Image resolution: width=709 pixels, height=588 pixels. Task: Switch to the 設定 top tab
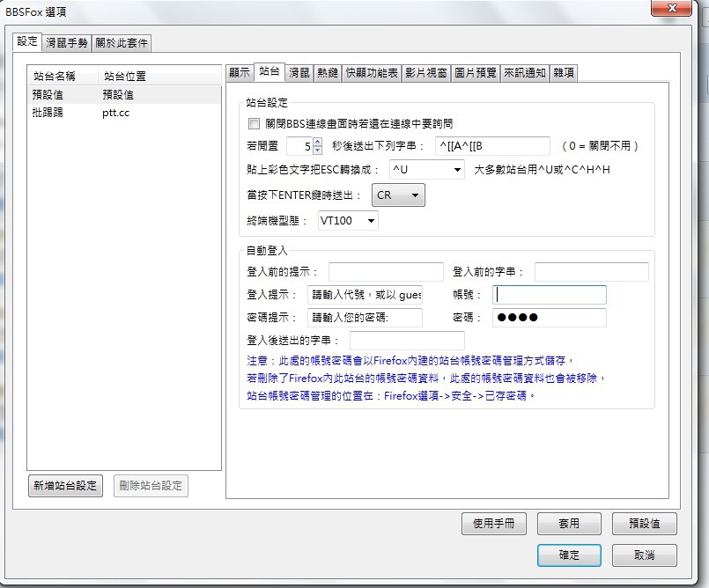tap(27, 41)
